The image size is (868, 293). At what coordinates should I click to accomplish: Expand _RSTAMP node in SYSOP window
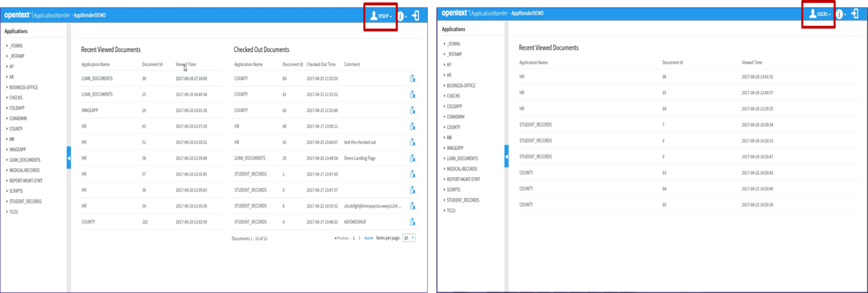pos(7,56)
